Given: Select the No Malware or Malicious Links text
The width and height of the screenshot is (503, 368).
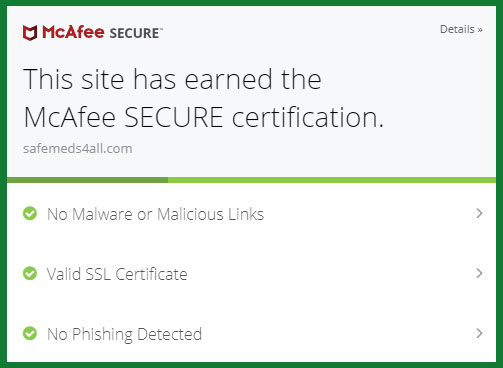Looking at the screenshot, I should (x=155, y=214).
